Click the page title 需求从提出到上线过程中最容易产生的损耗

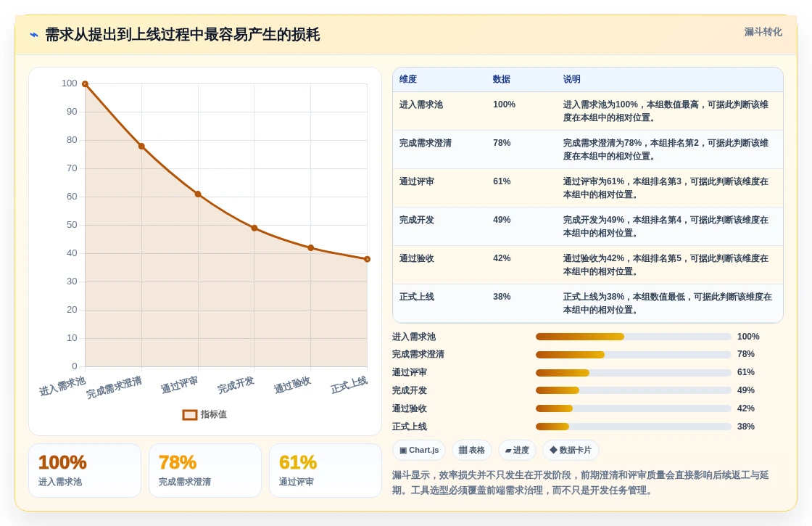click(183, 35)
